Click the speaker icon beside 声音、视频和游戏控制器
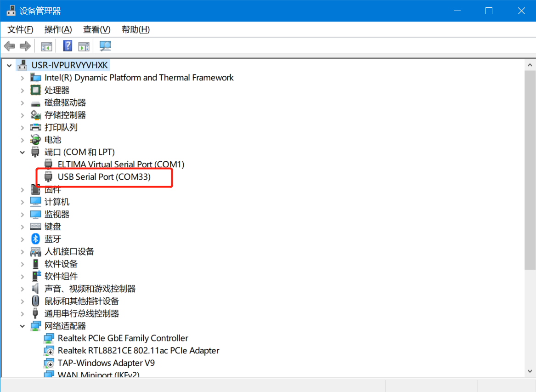 tap(35, 289)
